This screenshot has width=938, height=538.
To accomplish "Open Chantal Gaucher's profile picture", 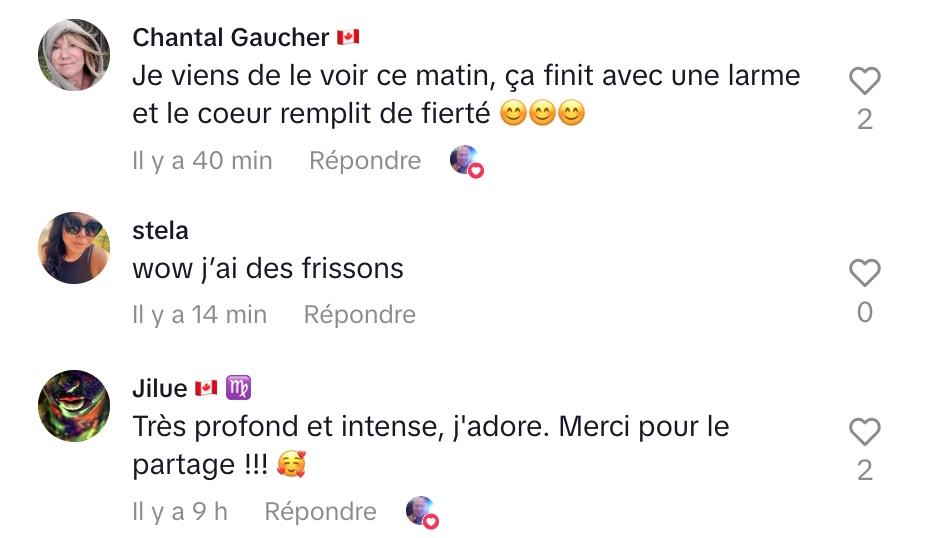I will click(73, 55).
